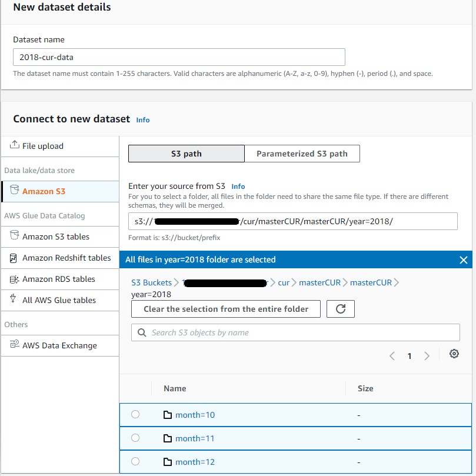
Task: Open table preferences gear icon
Action: click(x=454, y=354)
